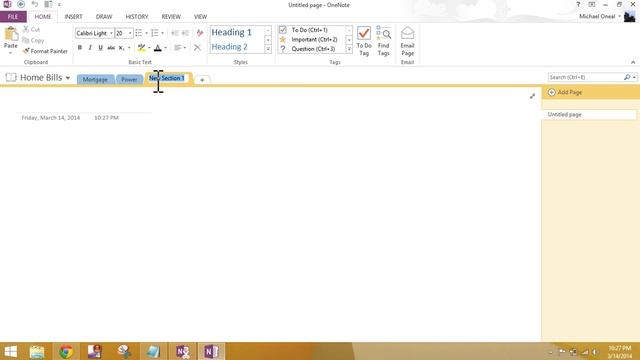640x360 pixels.
Task: Expand the Styles gallery more arrow
Action: pyautogui.click(x=268, y=49)
